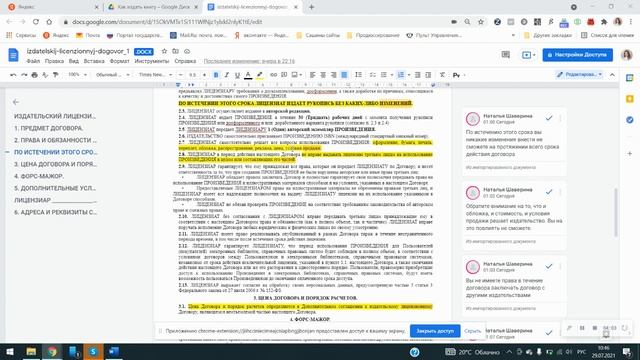Print the document with the printer icon
The width and height of the screenshot is (640, 360).
click(x=34, y=75)
